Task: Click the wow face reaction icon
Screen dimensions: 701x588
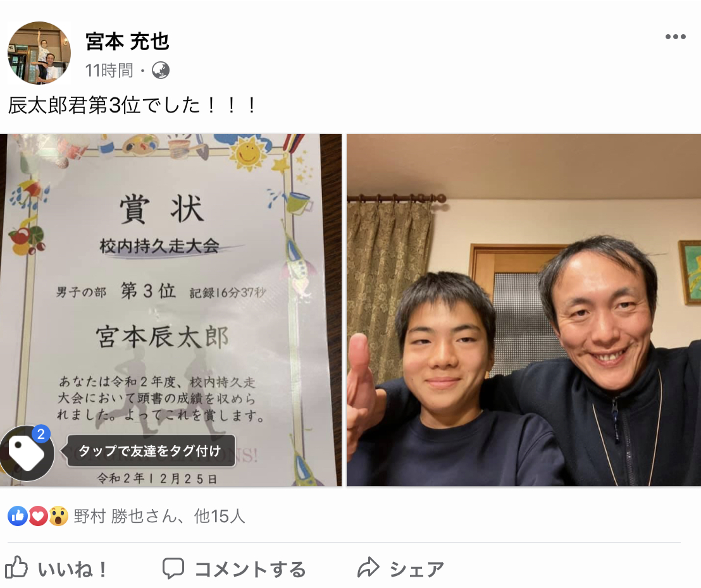Action: 58,517
